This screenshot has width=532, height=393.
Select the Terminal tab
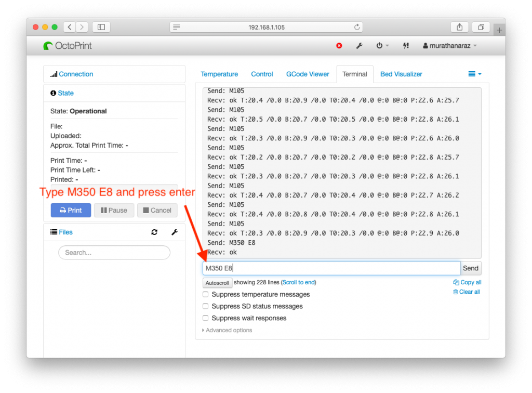coord(354,74)
